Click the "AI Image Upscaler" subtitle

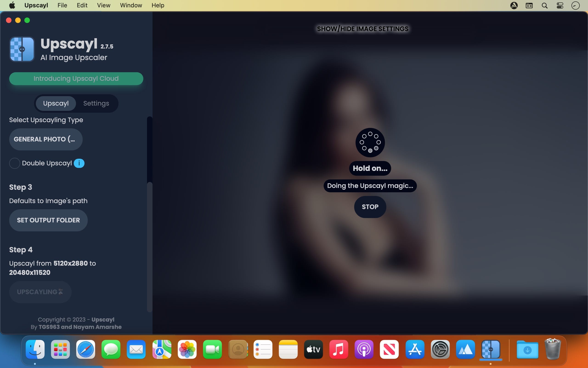click(74, 57)
